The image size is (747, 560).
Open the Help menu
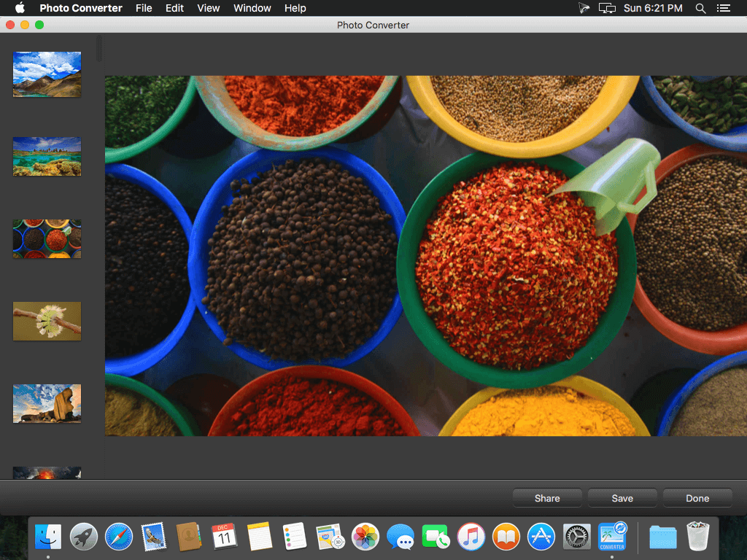click(x=295, y=8)
